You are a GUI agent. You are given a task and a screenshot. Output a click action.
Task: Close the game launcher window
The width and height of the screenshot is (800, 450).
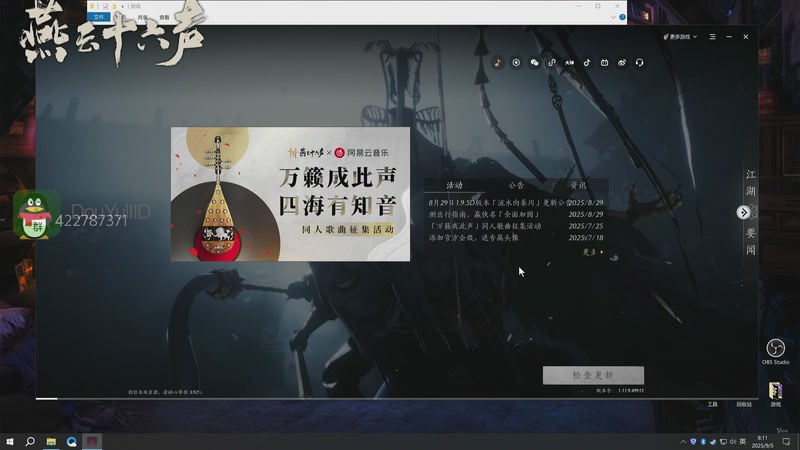coord(746,37)
